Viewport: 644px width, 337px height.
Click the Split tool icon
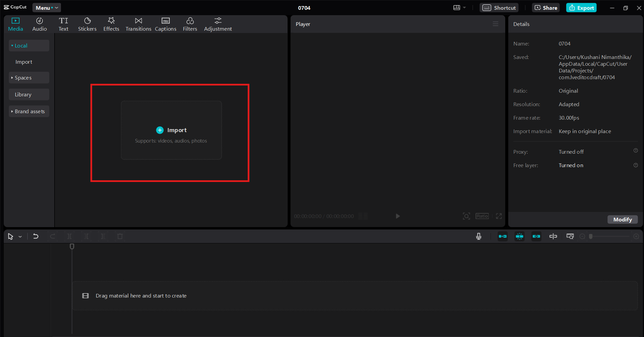click(x=69, y=236)
